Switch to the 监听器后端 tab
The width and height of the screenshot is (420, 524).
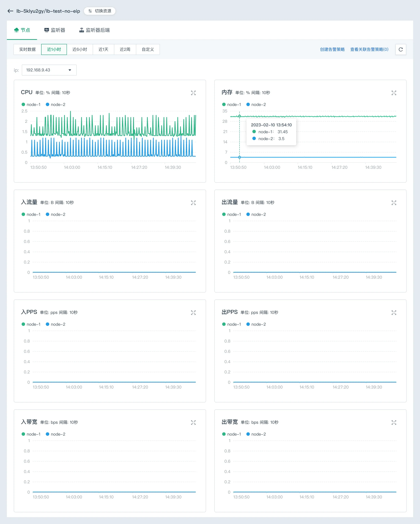coord(95,30)
